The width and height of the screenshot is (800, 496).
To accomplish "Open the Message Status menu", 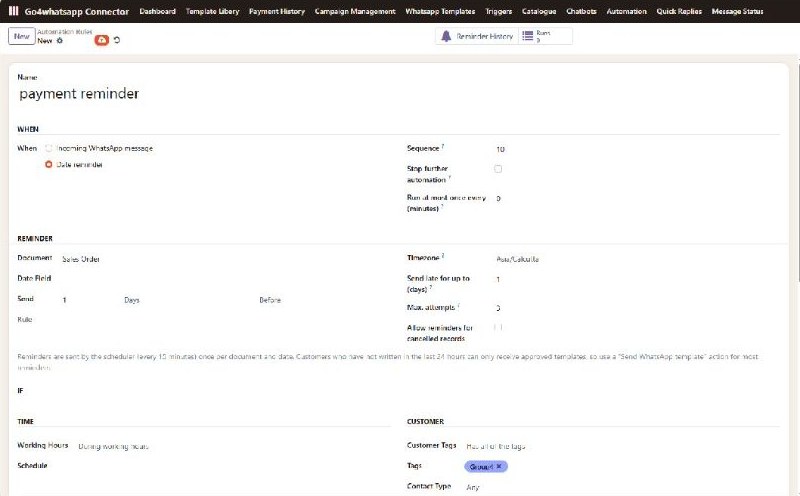I will click(737, 11).
